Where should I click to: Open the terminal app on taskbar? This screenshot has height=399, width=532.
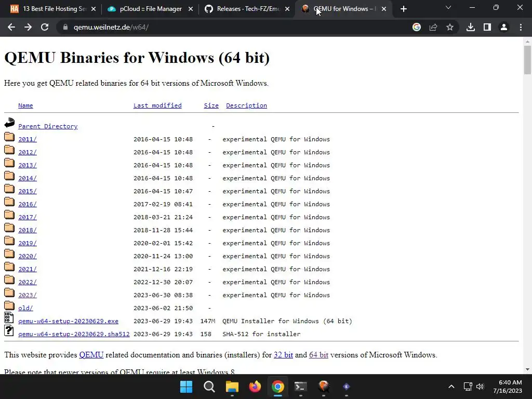coord(301,387)
